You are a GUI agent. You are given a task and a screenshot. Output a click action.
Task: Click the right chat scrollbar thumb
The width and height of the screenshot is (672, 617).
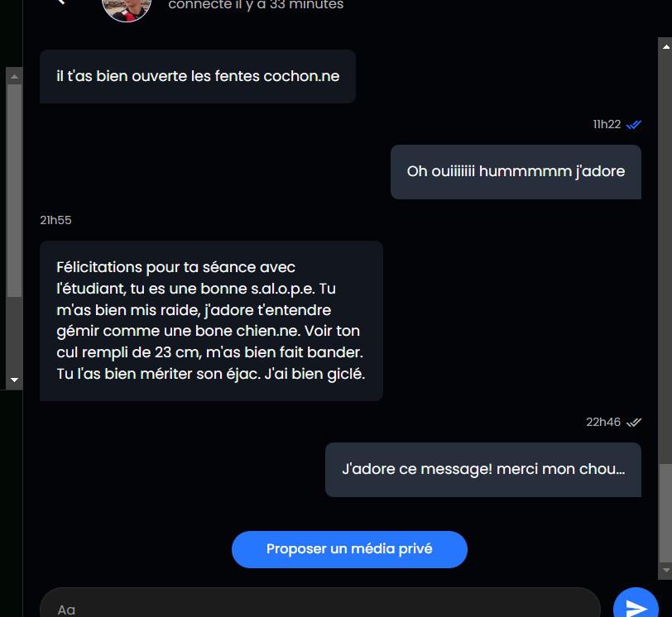tap(665, 514)
